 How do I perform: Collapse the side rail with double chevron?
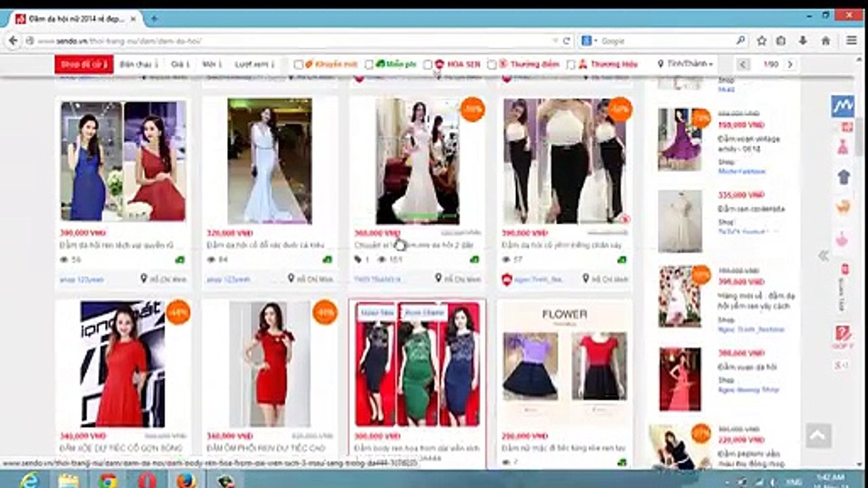(823, 256)
